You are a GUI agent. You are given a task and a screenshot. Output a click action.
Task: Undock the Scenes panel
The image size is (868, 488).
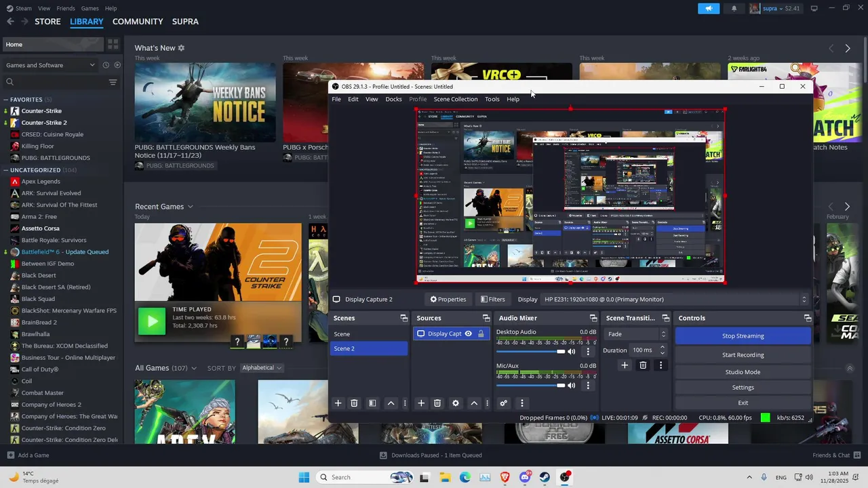tap(404, 318)
